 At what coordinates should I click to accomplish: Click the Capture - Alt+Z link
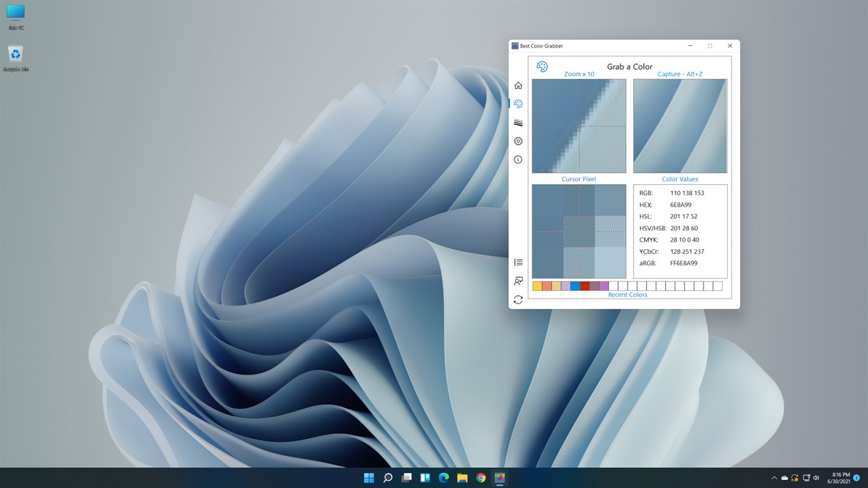679,74
